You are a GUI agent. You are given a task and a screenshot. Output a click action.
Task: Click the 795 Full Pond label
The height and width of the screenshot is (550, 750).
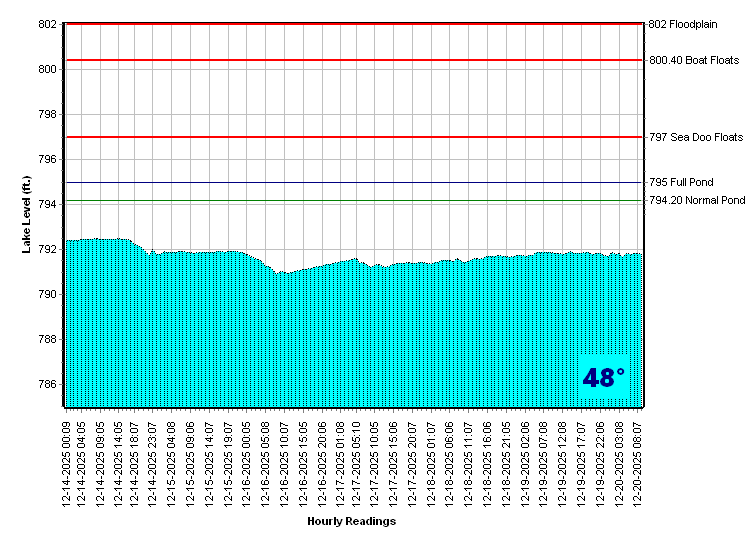[x=681, y=183]
